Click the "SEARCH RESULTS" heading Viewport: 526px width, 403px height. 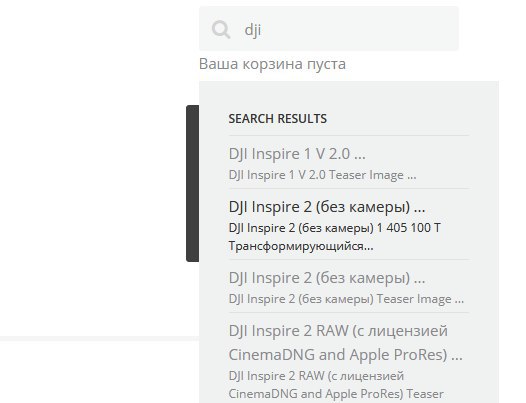277,118
